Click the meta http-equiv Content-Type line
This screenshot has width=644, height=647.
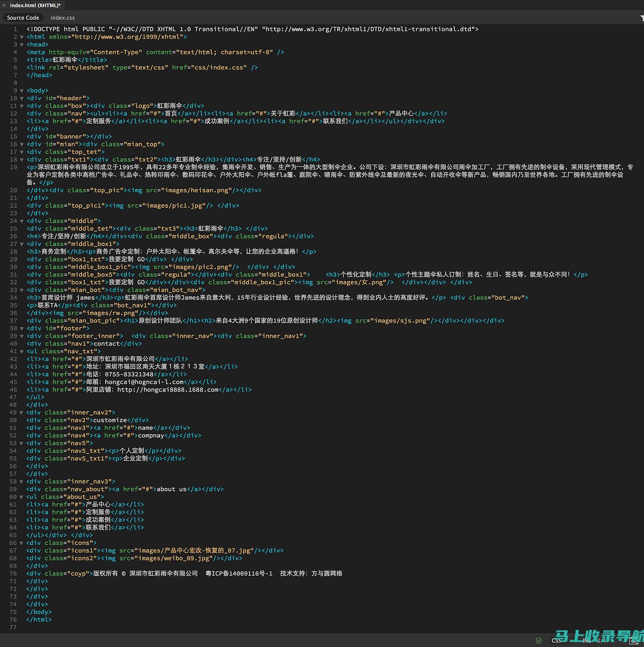pyautogui.click(x=155, y=52)
